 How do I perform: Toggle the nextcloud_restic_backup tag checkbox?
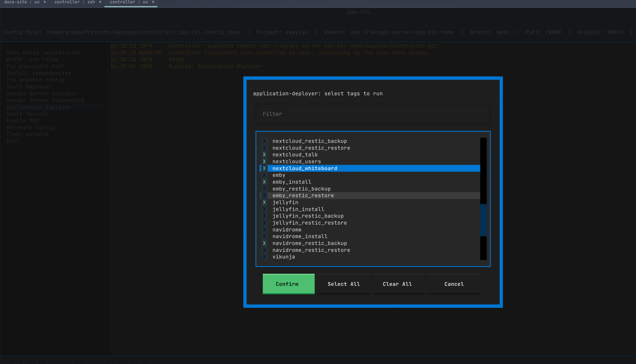(370, 141)
